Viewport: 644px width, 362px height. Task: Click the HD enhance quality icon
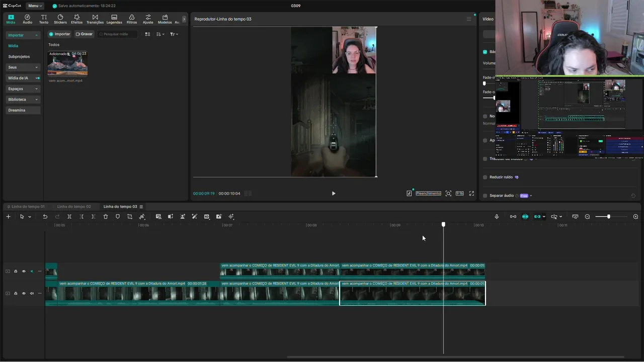(x=207, y=217)
